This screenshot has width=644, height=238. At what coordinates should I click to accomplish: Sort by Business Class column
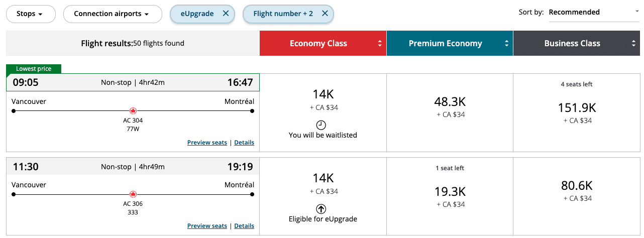coord(576,43)
